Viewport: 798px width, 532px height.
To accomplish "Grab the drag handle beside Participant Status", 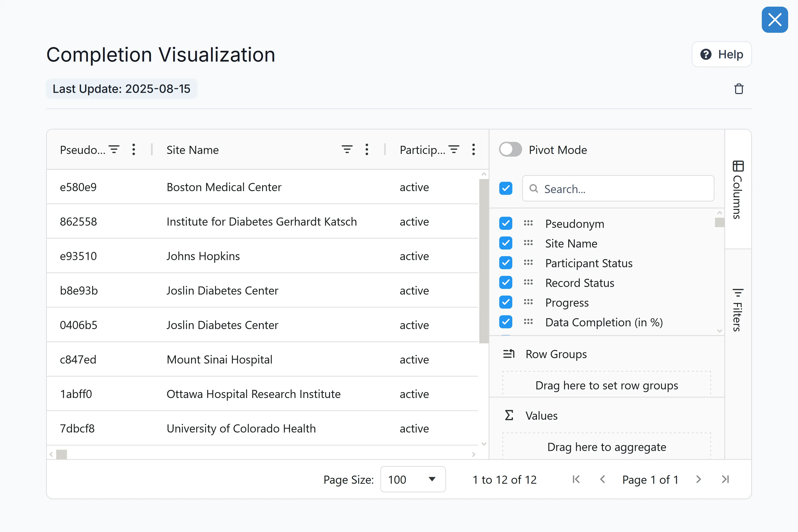I will coord(528,263).
